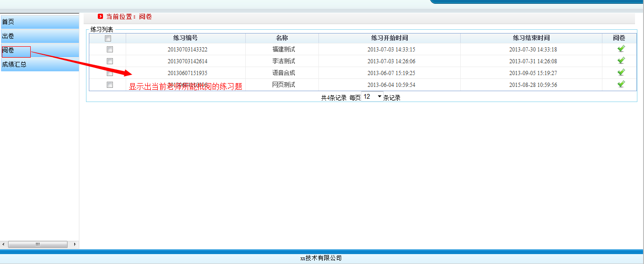This screenshot has width=644, height=264.
Task: Click the sidebar horizontal scrollbar right arrow
Action: (x=75, y=244)
